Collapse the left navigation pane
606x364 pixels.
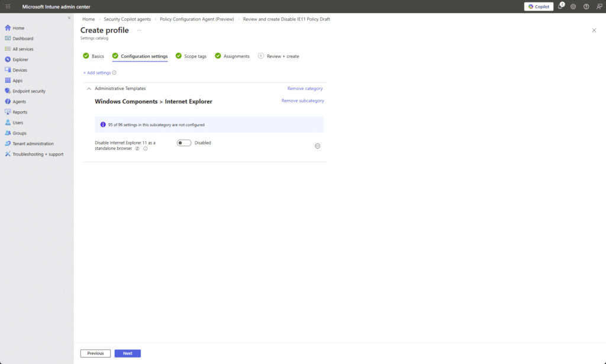tap(69, 17)
